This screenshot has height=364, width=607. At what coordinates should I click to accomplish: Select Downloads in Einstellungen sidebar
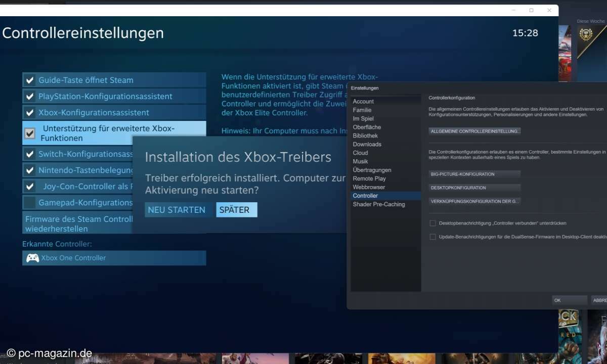click(367, 145)
